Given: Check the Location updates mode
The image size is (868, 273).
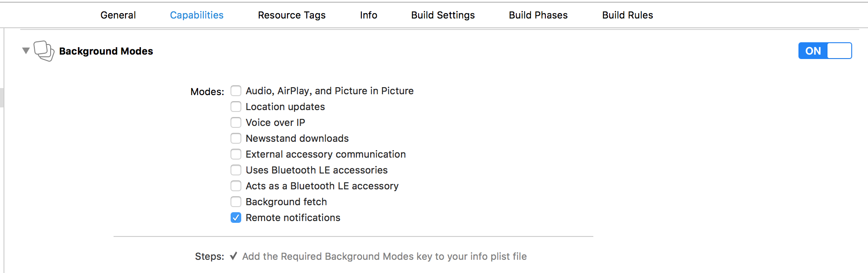Looking at the screenshot, I should coord(236,107).
